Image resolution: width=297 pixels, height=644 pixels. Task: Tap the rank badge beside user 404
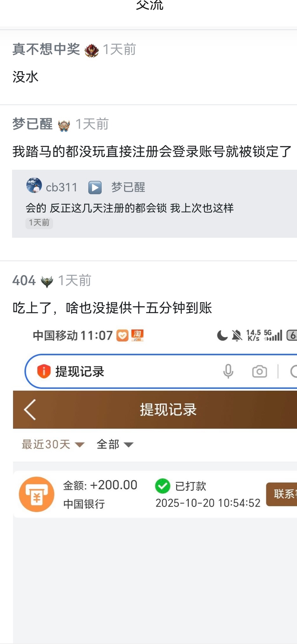pyautogui.click(x=47, y=282)
